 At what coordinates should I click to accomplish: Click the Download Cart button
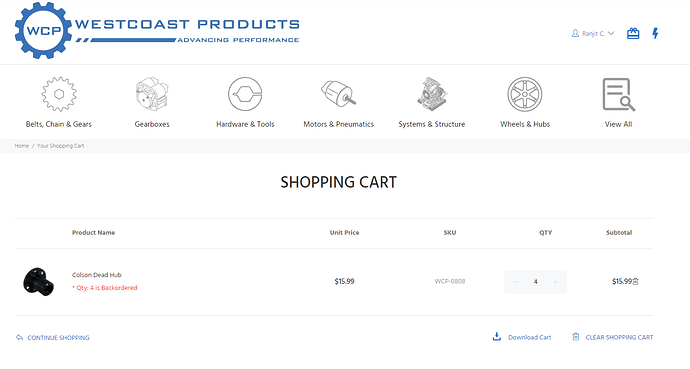click(x=522, y=337)
